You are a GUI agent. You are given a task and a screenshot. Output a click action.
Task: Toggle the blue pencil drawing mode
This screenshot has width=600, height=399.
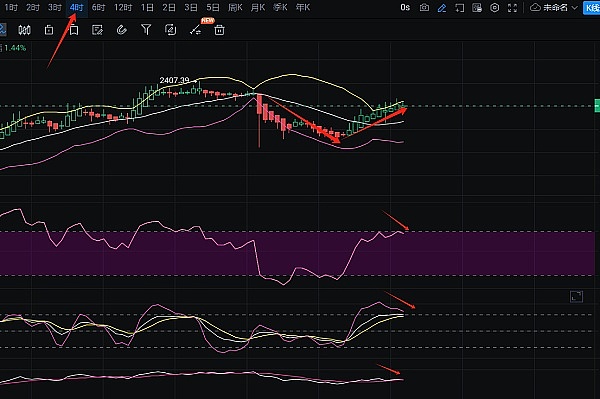pyautogui.click(x=442, y=8)
